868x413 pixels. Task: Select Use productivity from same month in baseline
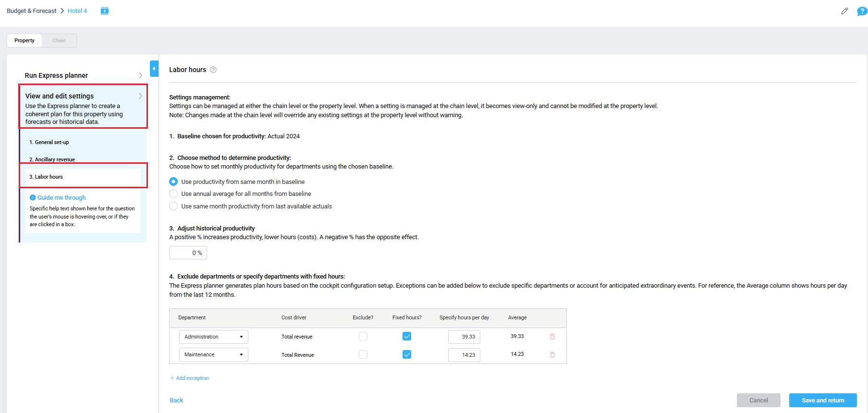point(173,182)
